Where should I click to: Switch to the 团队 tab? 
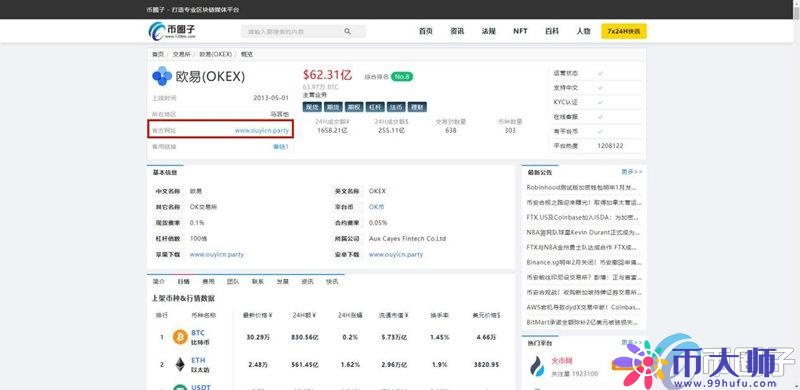(x=233, y=281)
